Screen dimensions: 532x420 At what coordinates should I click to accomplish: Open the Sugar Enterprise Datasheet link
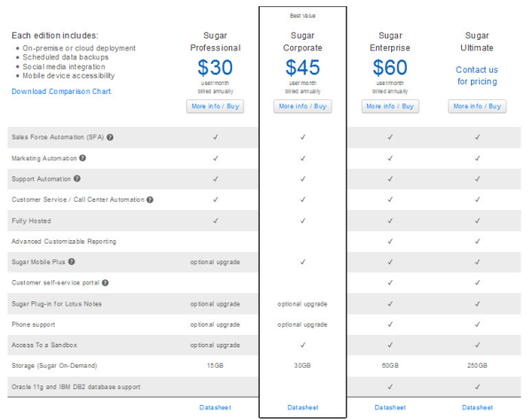coord(390,408)
